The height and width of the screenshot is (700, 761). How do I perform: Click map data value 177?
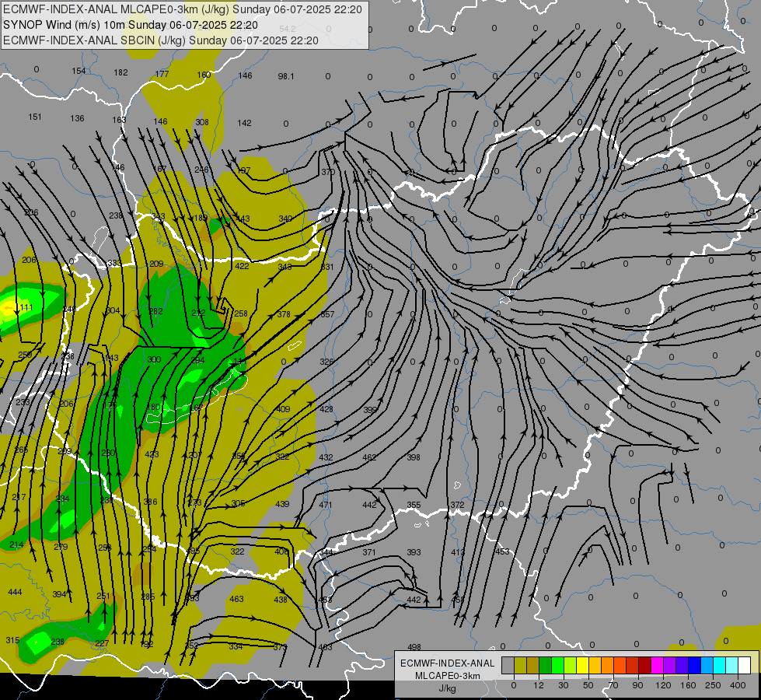pyautogui.click(x=162, y=74)
